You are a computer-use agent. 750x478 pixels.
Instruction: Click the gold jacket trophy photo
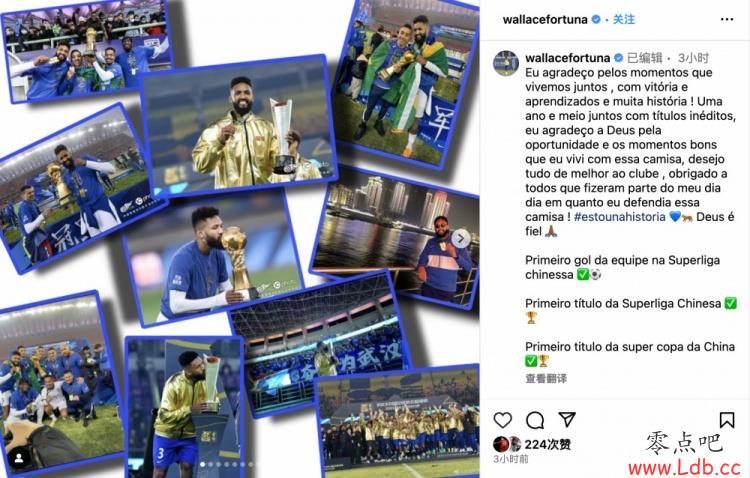point(239,127)
